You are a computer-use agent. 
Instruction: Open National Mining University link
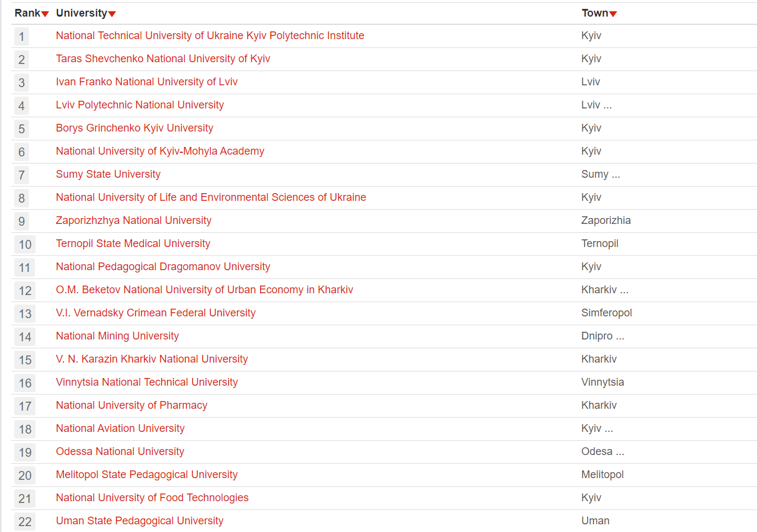click(x=117, y=336)
